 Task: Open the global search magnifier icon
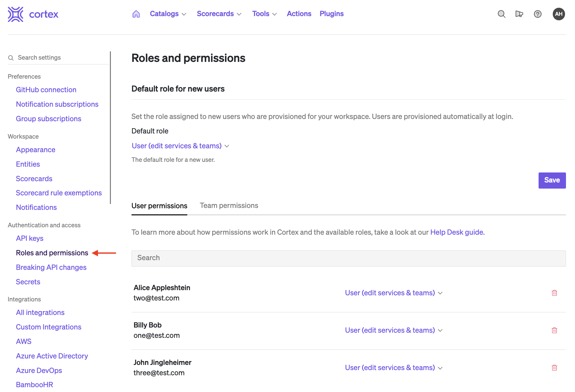coord(501,14)
